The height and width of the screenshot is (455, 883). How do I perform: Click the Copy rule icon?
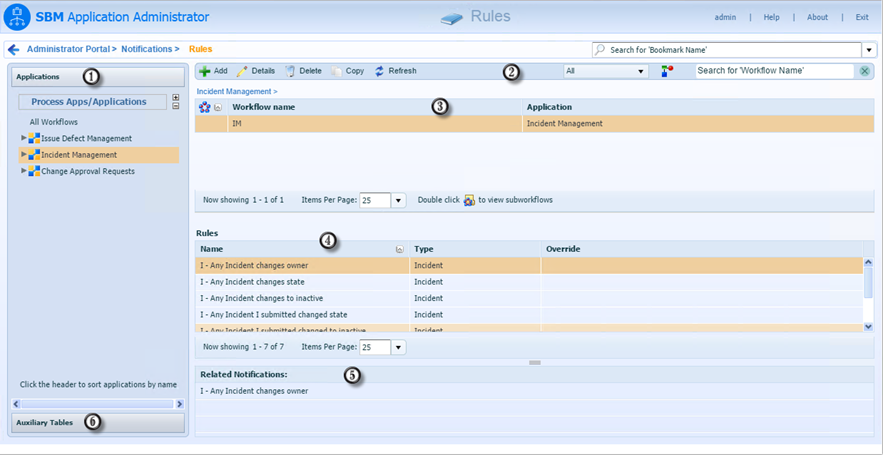336,71
